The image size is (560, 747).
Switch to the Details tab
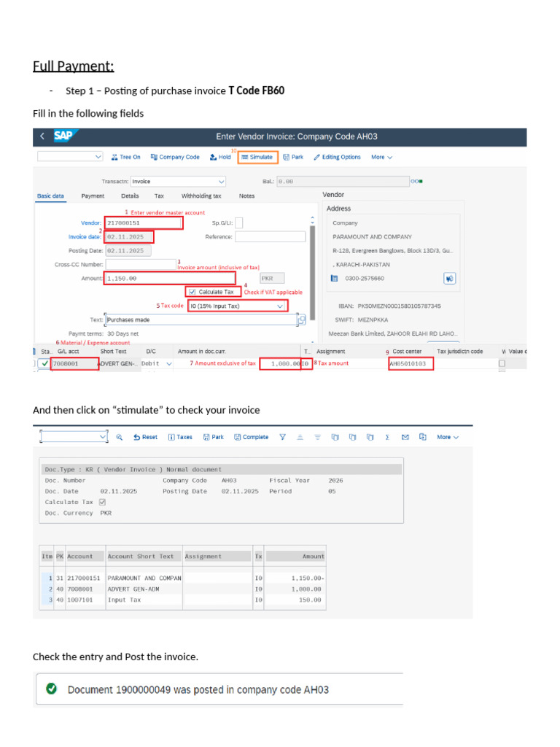(130, 196)
